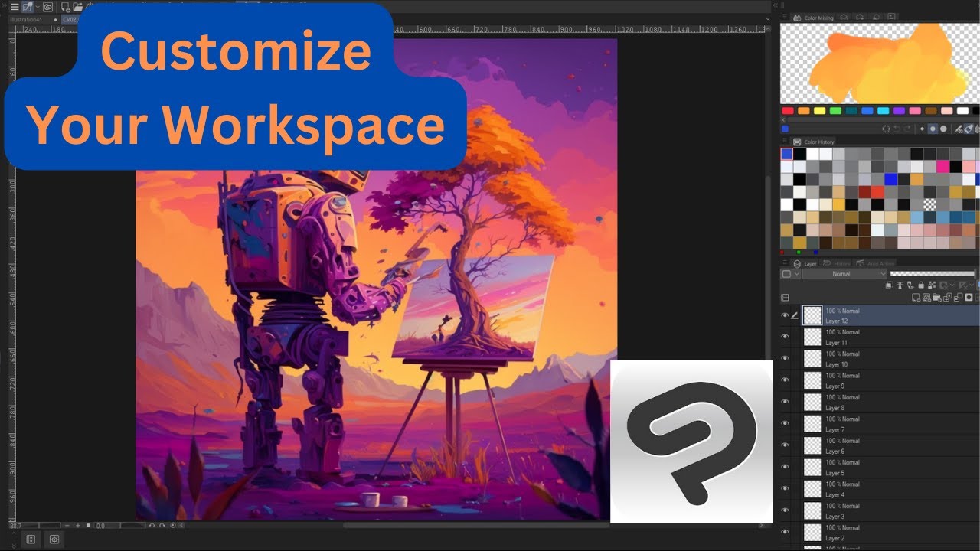
Task: Open the main hamburger menu at top left
Action: tap(15, 7)
